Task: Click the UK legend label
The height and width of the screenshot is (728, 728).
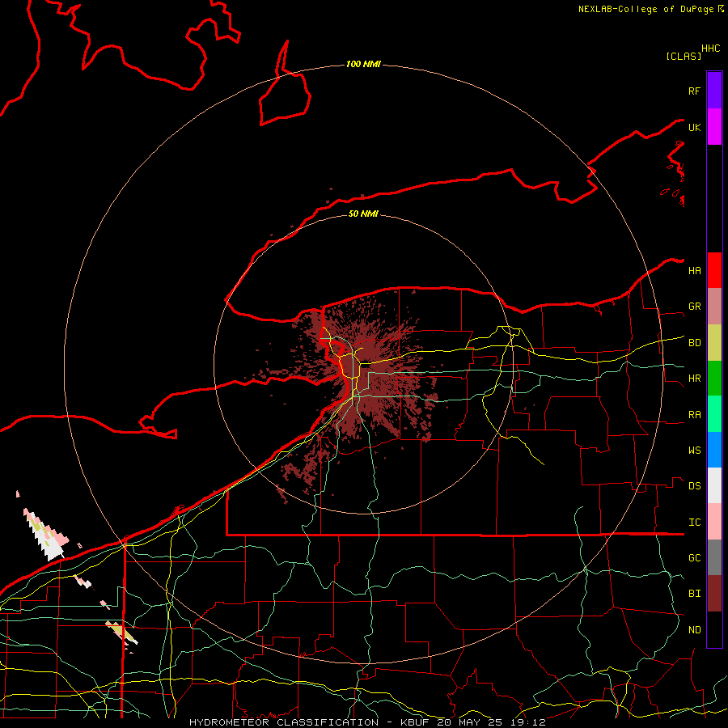Action: 694,127
